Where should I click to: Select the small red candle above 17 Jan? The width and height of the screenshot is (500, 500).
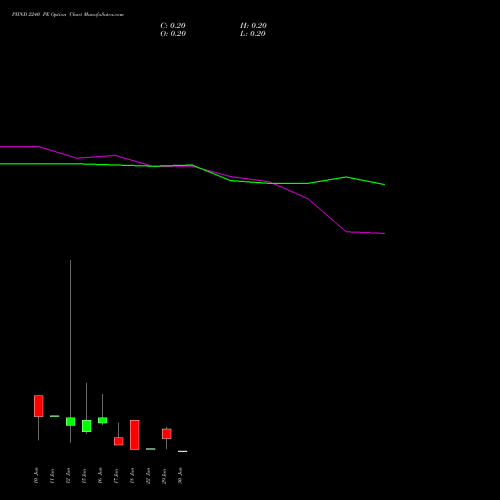119,441
